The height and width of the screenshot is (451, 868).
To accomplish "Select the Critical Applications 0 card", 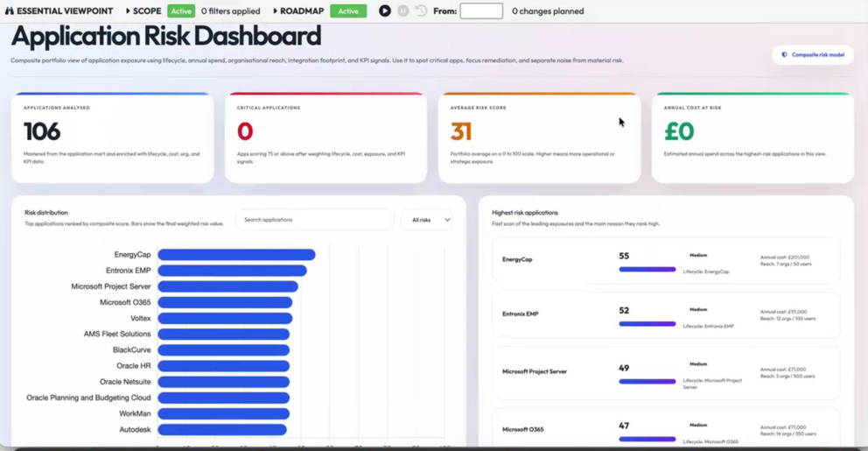I will click(x=326, y=137).
